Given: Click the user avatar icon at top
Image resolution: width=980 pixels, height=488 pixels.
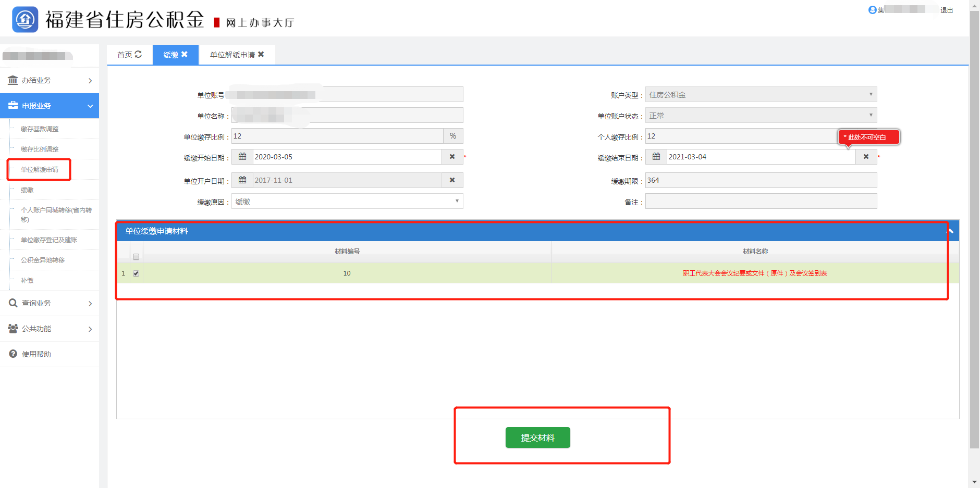Looking at the screenshot, I should [872, 10].
